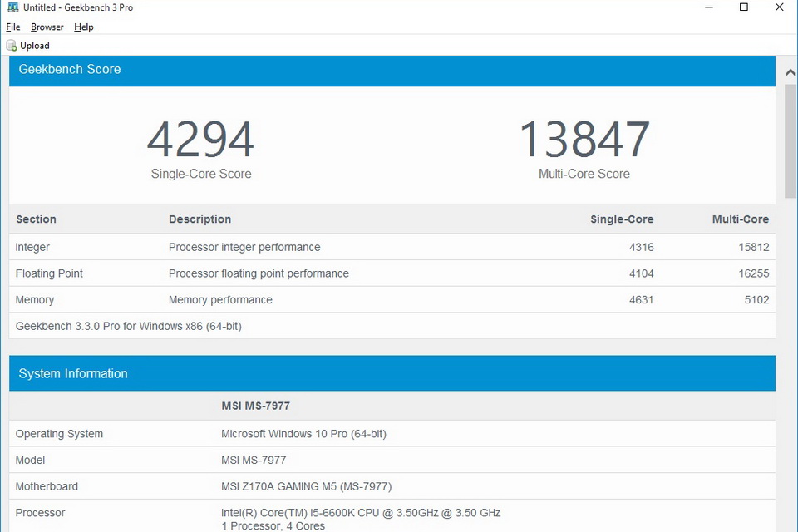Click the Single-Core score 4294
Screen dimensions: 798x532
[x=201, y=140]
